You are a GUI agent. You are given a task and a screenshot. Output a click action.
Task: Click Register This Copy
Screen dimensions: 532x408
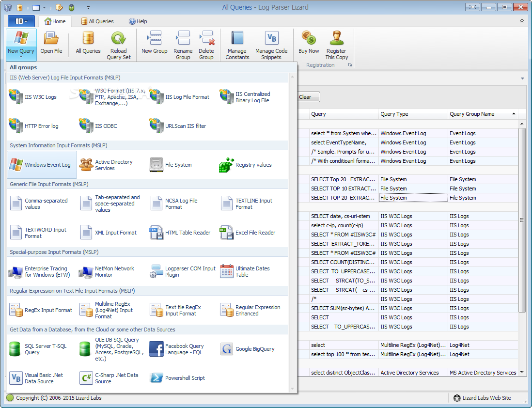point(337,45)
